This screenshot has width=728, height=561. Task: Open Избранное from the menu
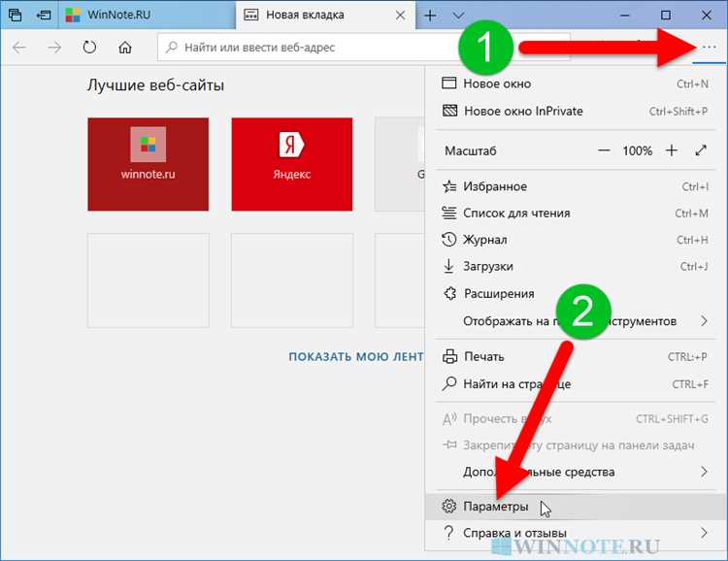pos(576,186)
